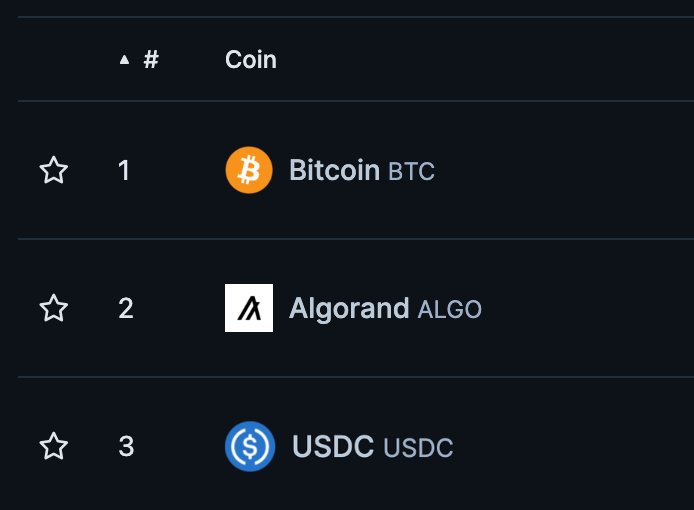Click rank number 3 in table

(125, 446)
